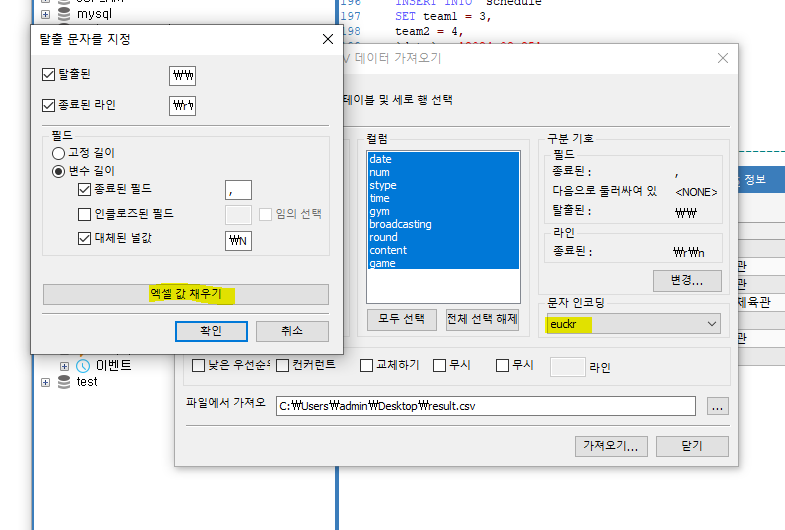The image size is (785, 530).
Task: Click the 탈출된 escape character input field
Action: click(x=182, y=76)
